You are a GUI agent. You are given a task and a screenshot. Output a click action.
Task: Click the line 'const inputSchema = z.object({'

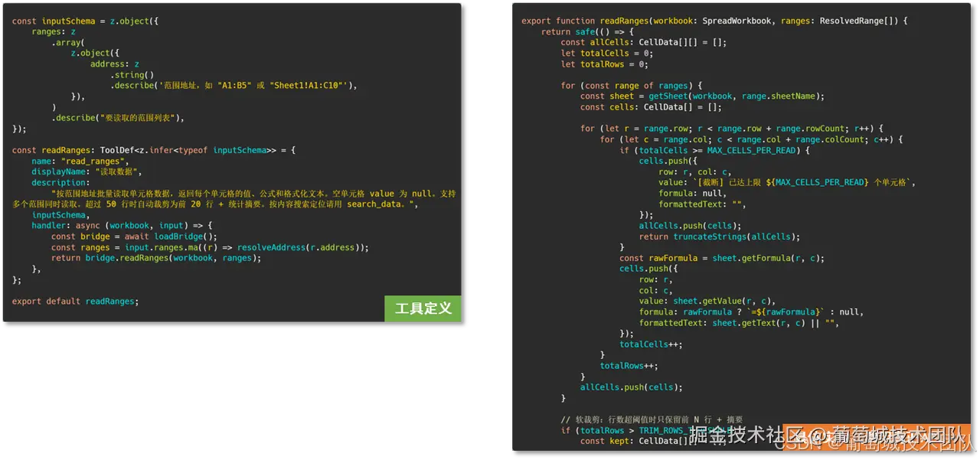86,21
